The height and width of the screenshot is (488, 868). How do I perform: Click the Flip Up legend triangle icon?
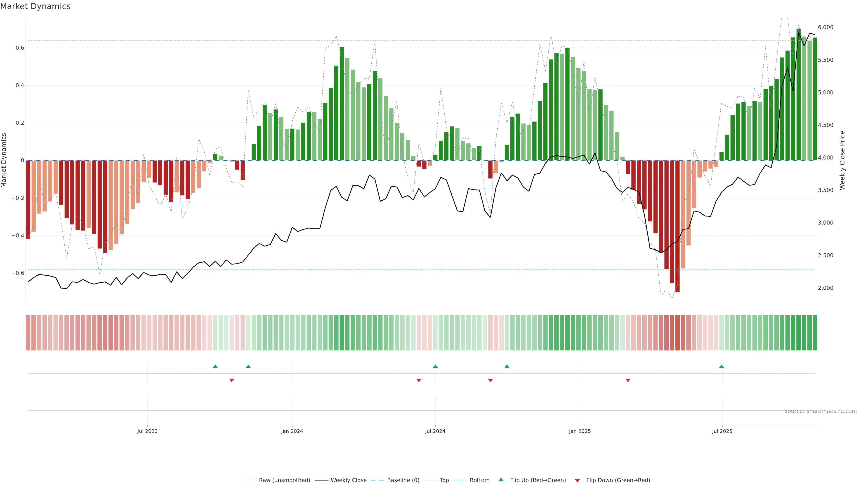(501, 480)
